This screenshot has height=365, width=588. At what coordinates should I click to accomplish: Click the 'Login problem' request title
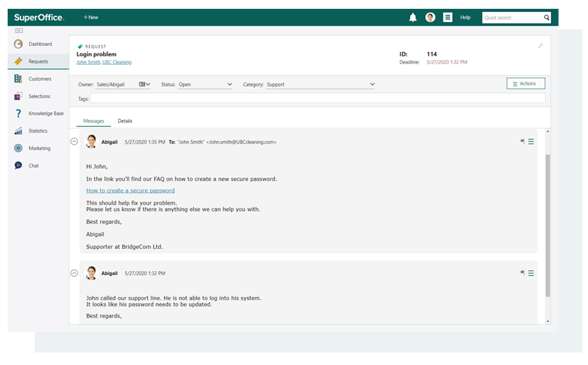click(x=96, y=54)
